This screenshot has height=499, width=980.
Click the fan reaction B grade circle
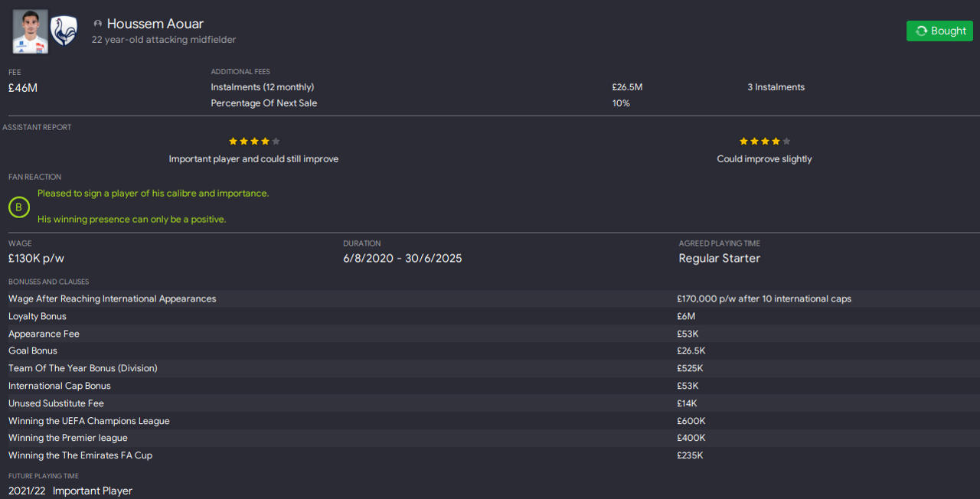[x=19, y=207]
